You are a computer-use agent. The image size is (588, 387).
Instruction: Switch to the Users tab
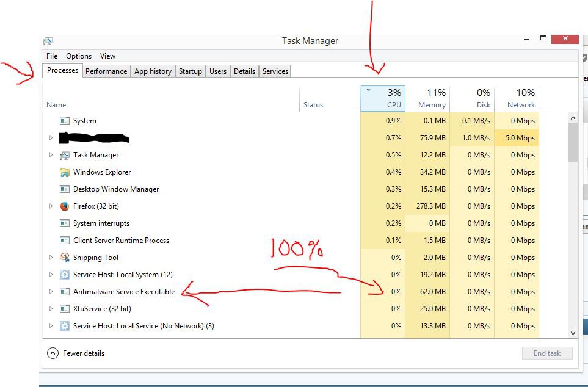pos(218,71)
